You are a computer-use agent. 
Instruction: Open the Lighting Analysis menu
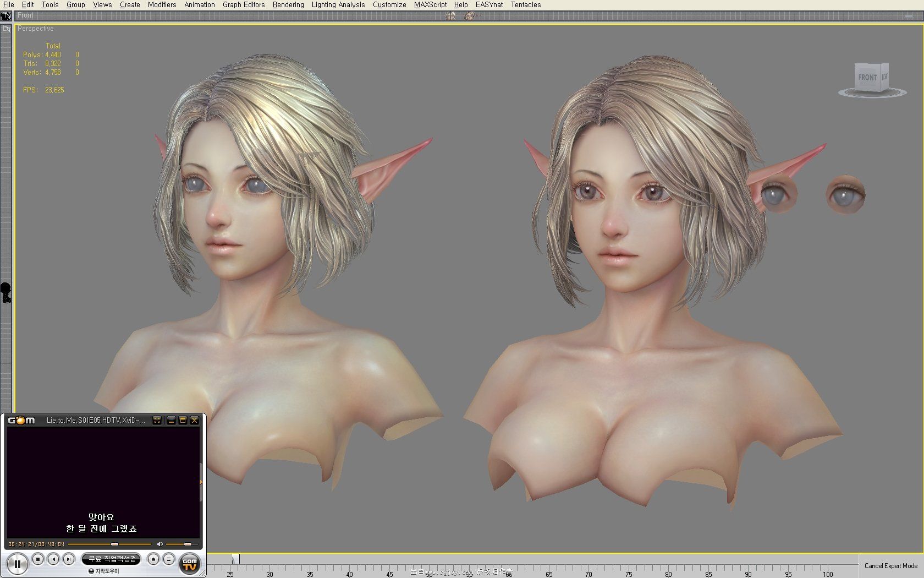click(338, 4)
